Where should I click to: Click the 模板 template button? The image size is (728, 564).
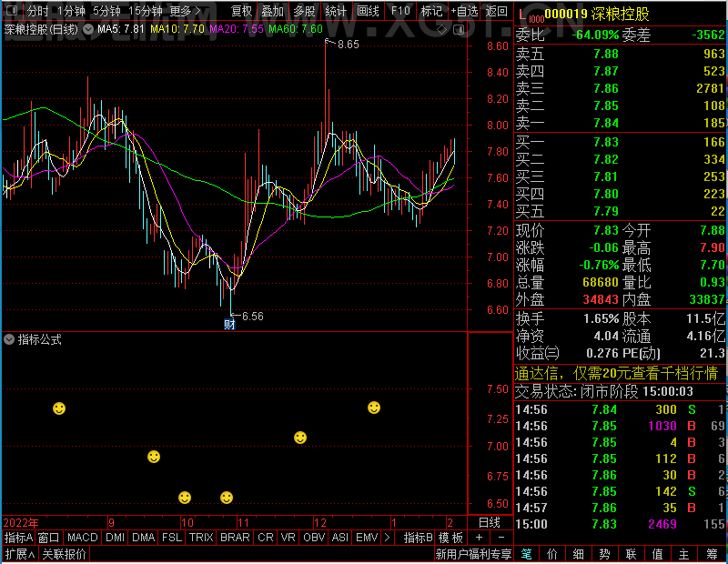click(450, 538)
